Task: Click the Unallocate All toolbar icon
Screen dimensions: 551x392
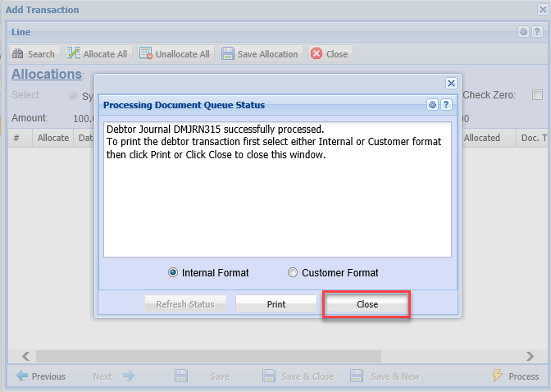Action: 146,54
